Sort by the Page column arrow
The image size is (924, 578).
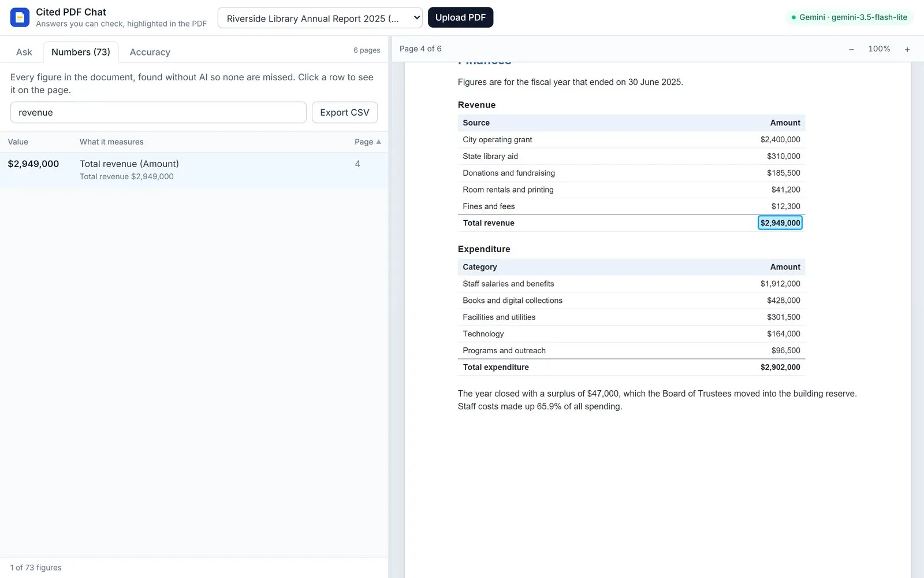point(379,142)
